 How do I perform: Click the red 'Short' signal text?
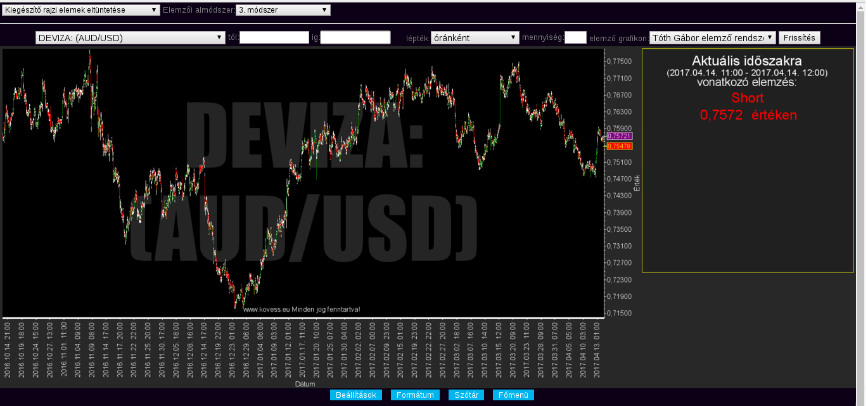[x=747, y=98]
